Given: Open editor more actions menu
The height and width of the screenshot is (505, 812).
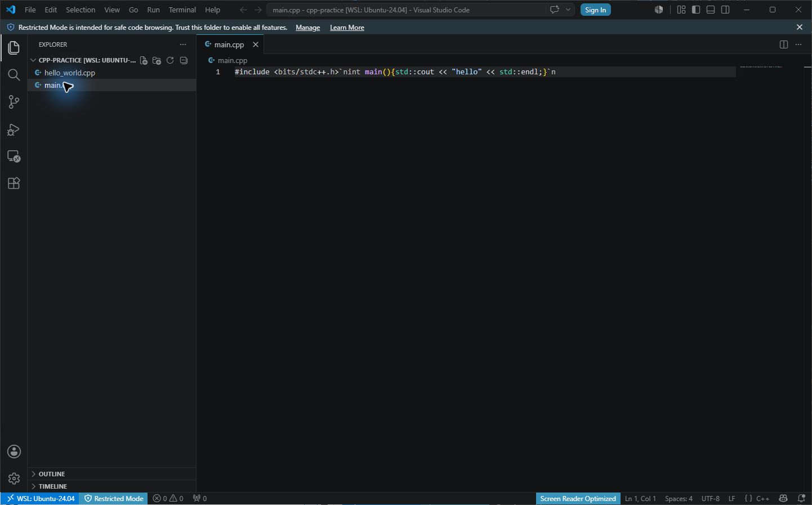Looking at the screenshot, I should click(x=798, y=44).
